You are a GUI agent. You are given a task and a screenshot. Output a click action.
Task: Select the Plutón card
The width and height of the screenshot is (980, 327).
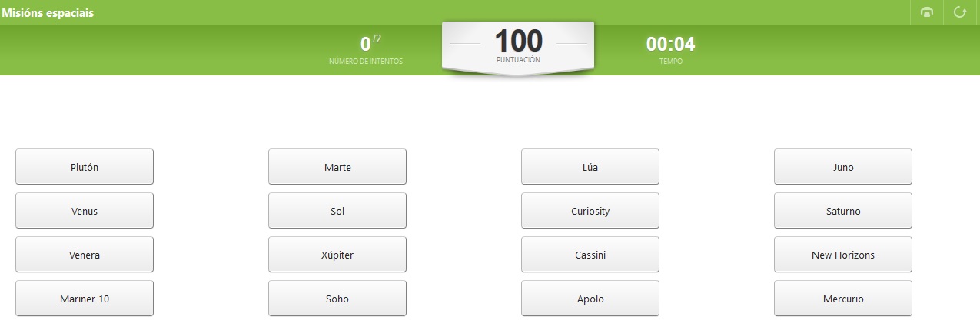[x=85, y=167]
